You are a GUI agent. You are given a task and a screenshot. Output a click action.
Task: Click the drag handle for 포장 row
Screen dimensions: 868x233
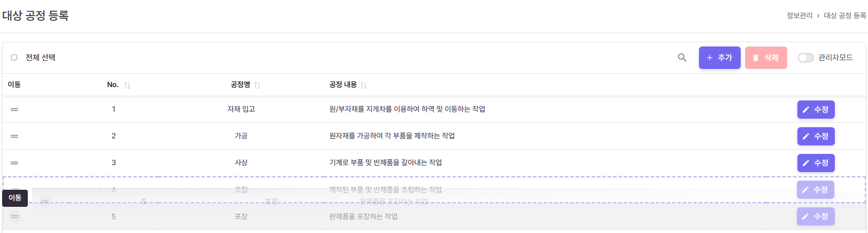15,216
